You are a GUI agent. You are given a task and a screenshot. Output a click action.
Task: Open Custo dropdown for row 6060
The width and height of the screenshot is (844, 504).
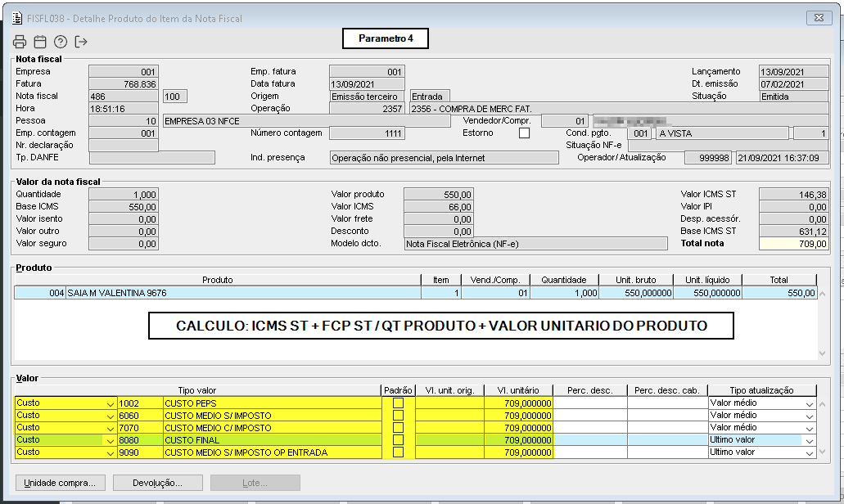[x=110, y=416]
